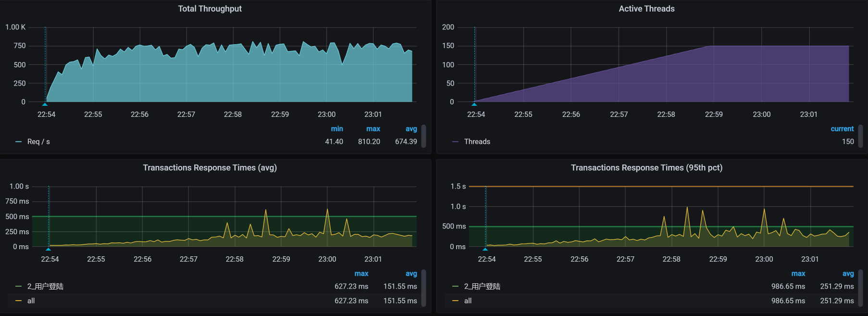Click the teal series color icon beside Req / s

(x=19, y=142)
